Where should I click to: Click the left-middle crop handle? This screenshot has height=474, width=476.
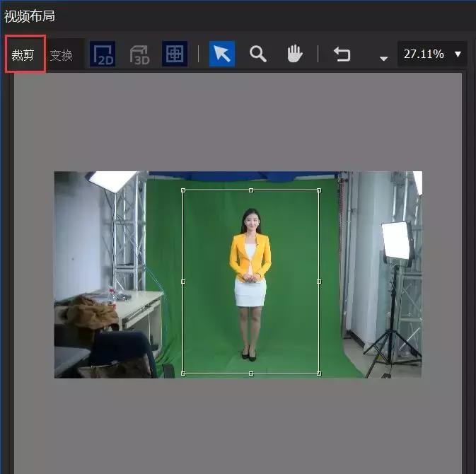click(x=183, y=282)
